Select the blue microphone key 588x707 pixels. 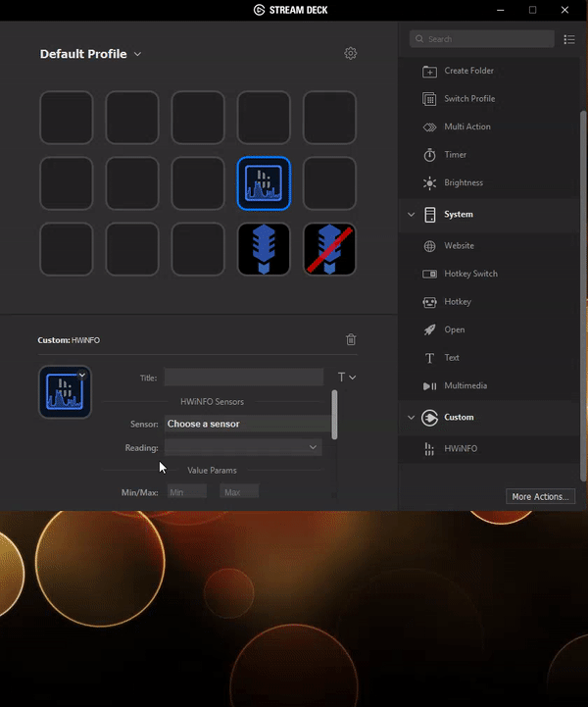(x=264, y=249)
